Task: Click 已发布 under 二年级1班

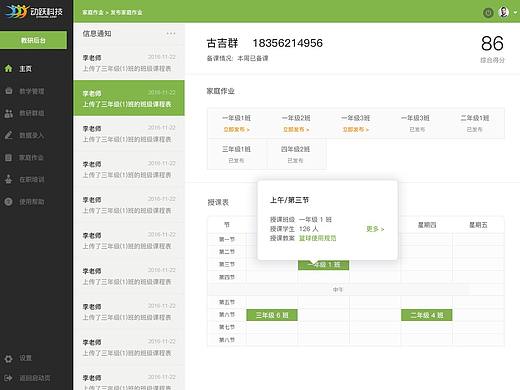Action: click(475, 129)
